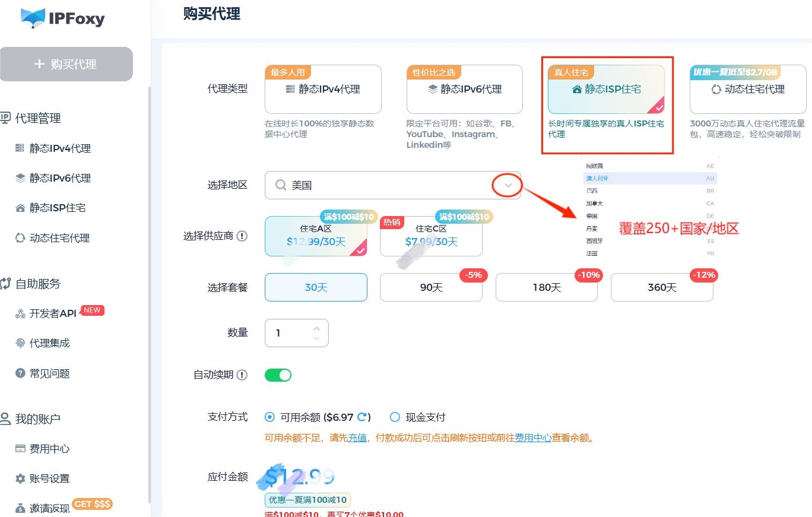This screenshot has height=517, width=812.
Task: Select the 现金支付 radio button
Action: tap(395, 417)
